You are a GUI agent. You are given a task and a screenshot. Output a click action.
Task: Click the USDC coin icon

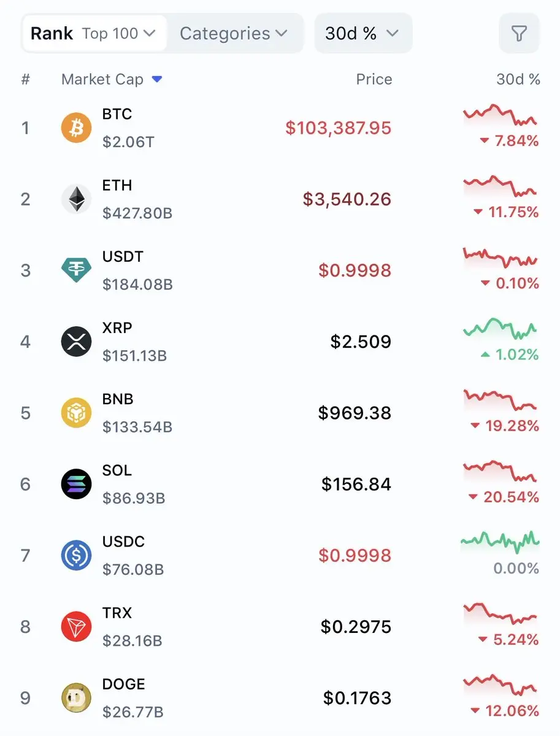77,556
